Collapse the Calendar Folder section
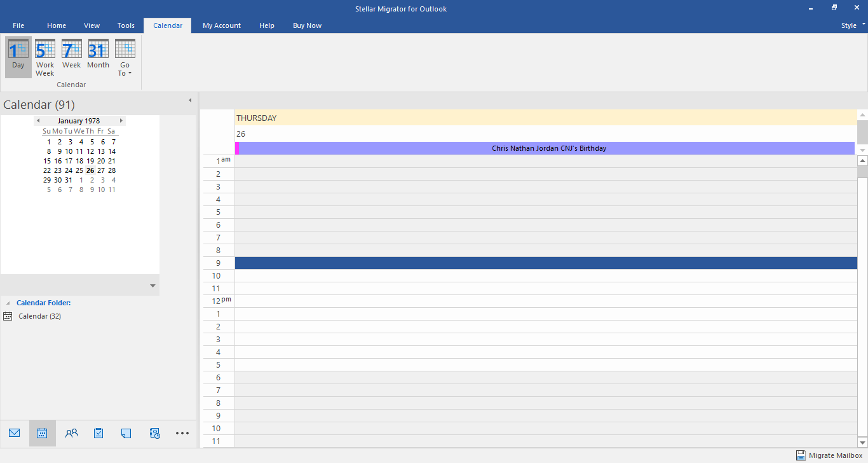The width and height of the screenshot is (868, 463). click(x=8, y=303)
